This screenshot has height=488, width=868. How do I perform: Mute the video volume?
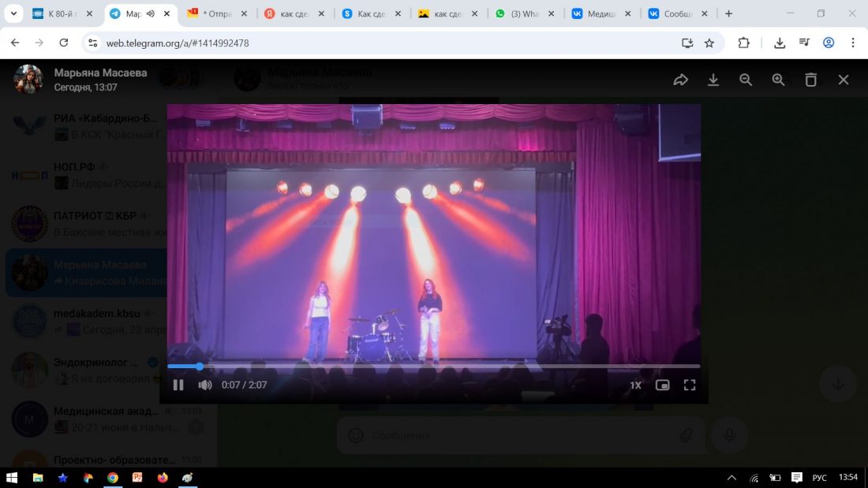pos(205,385)
